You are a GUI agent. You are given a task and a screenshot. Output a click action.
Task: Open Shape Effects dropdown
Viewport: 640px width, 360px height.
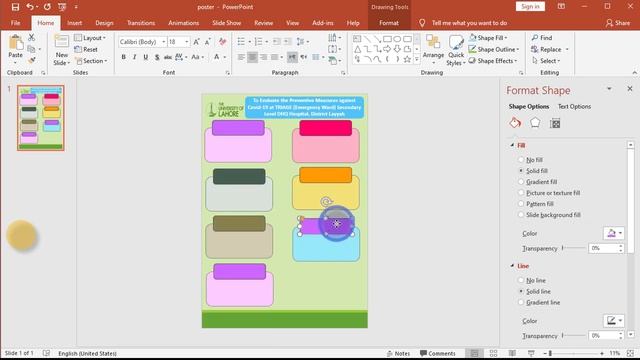pos(493,61)
